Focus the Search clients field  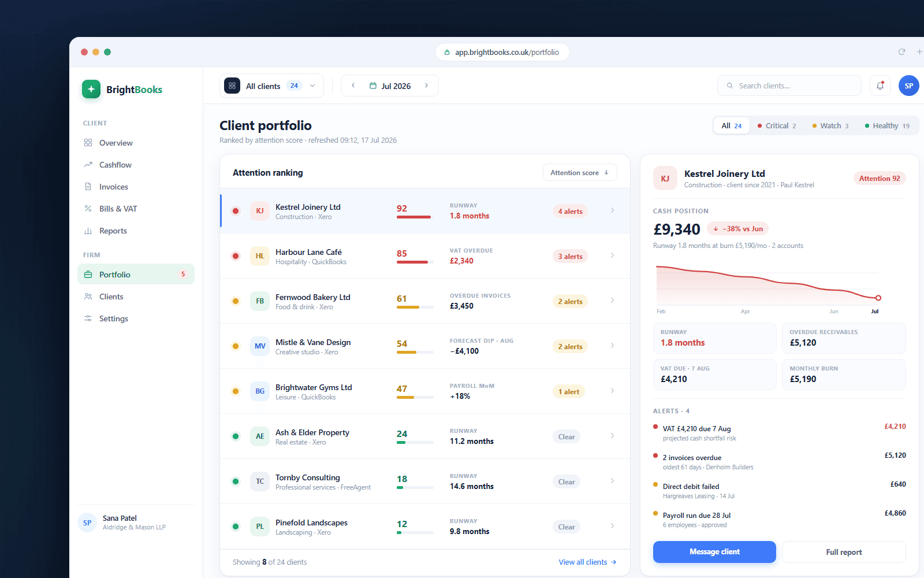[789, 86]
